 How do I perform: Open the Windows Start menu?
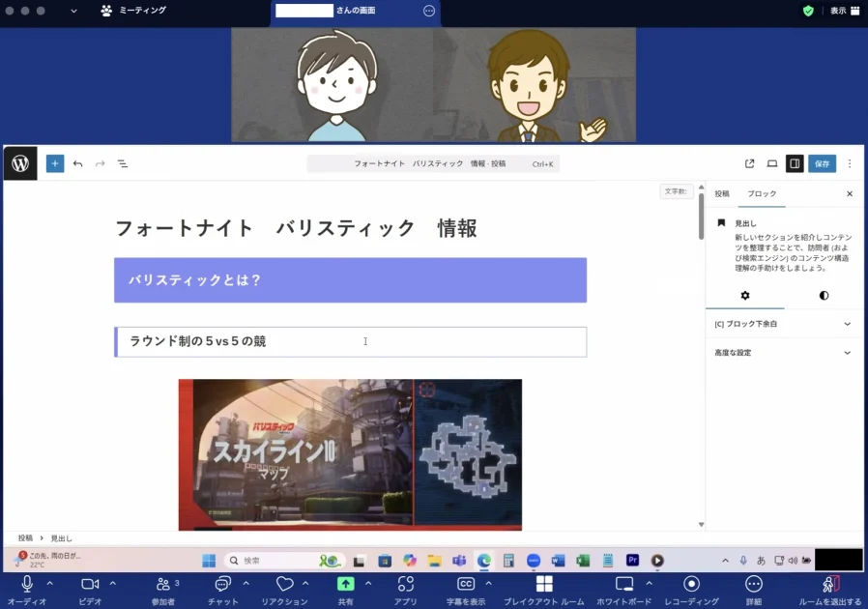(209, 561)
